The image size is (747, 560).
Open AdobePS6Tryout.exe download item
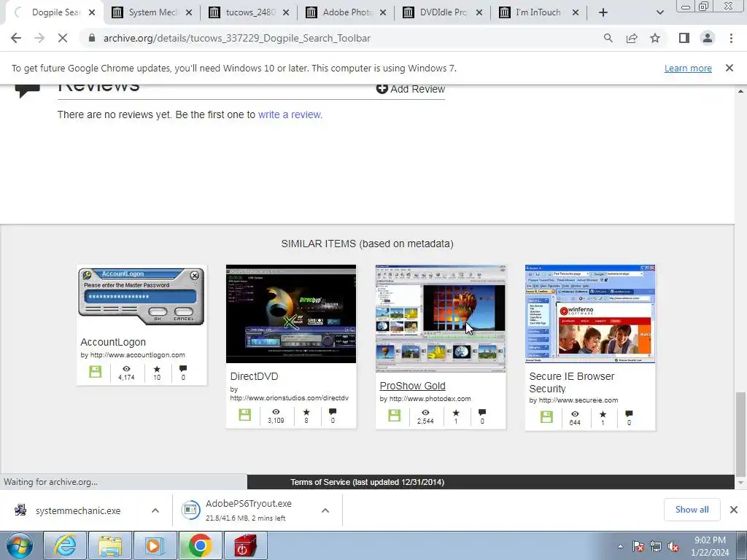[x=249, y=510]
